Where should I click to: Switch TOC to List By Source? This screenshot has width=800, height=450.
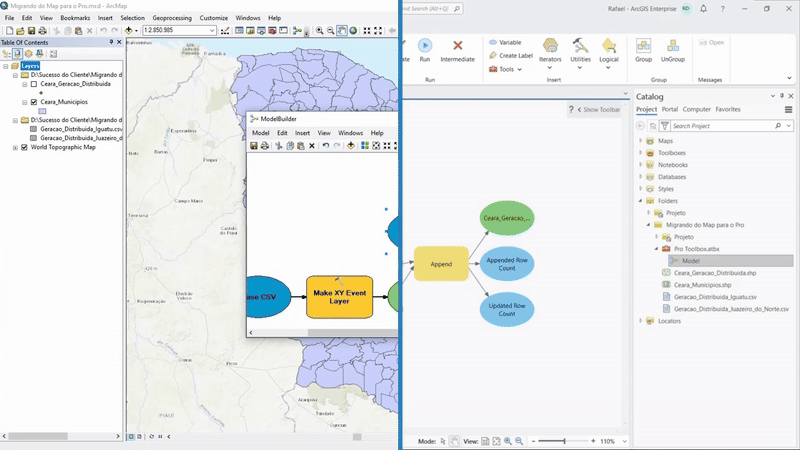click(x=17, y=54)
